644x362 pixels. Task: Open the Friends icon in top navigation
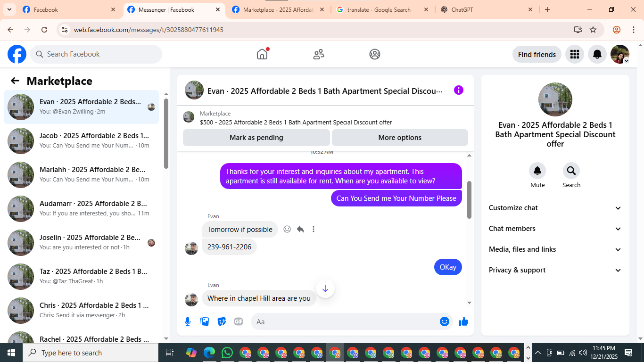click(319, 54)
